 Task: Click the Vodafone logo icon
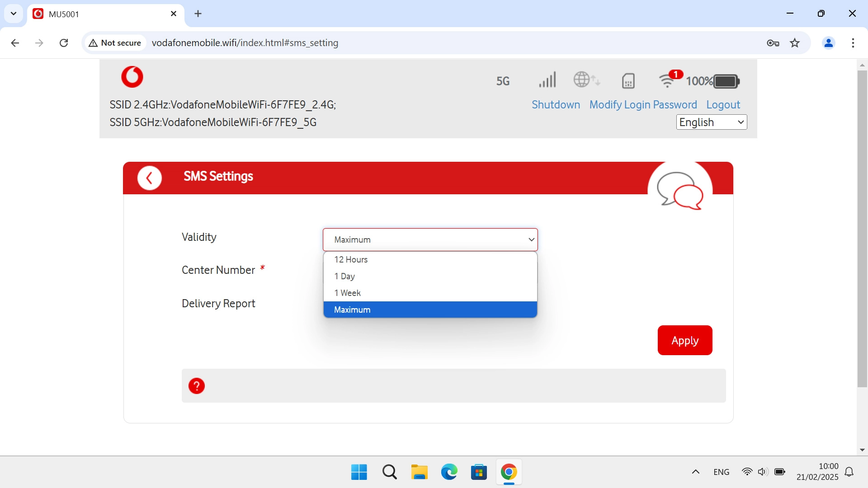[x=132, y=77]
